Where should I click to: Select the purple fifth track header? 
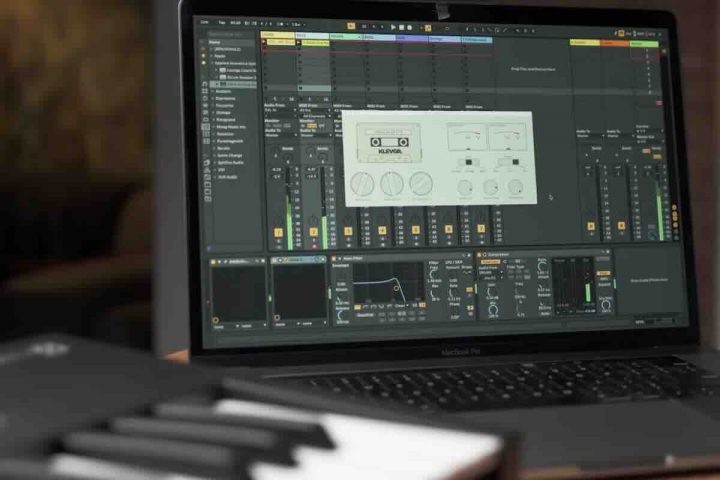(412, 38)
